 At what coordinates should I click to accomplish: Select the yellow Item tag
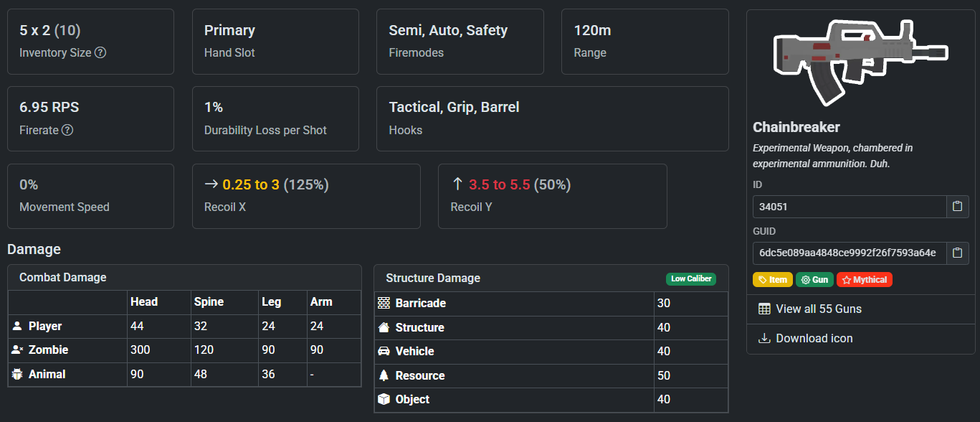tap(773, 280)
